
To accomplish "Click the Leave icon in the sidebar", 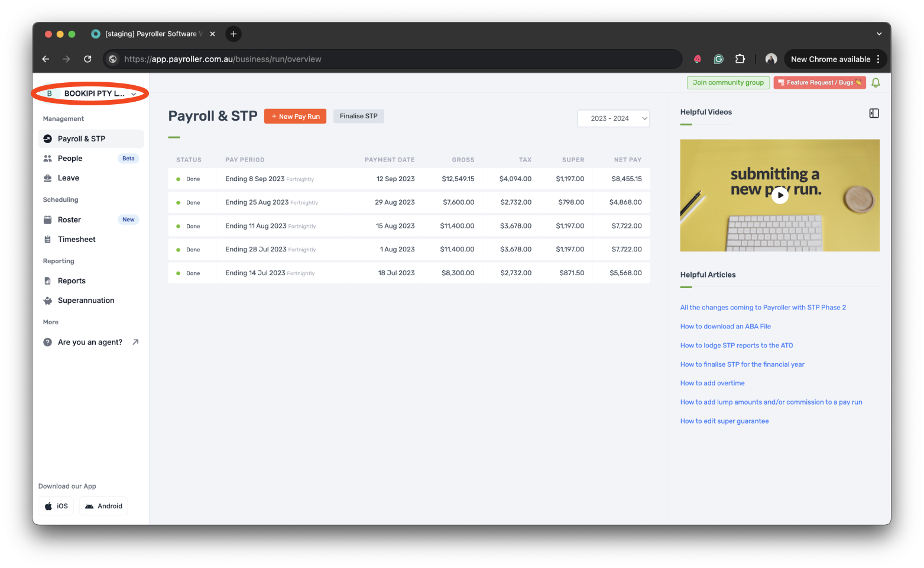I will point(48,177).
